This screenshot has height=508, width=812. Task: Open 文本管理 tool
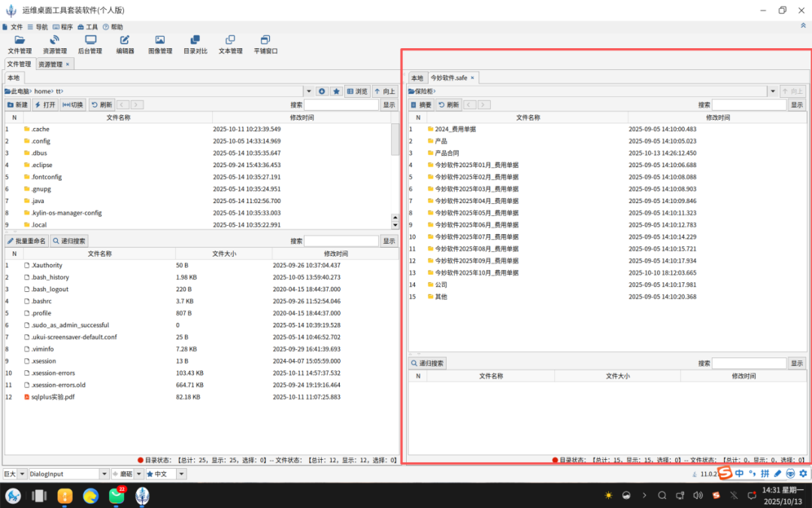pyautogui.click(x=231, y=44)
